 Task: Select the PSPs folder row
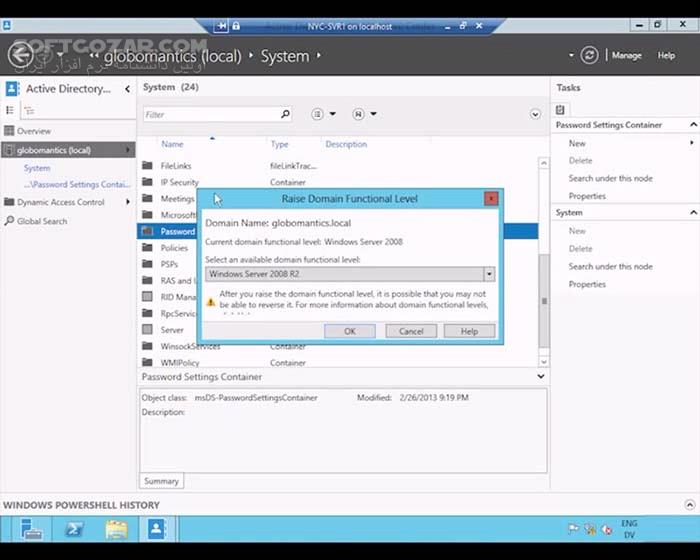(x=169, y=264)
